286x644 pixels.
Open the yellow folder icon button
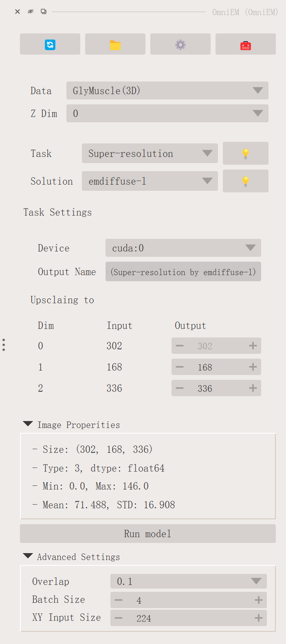tap(115, 44)
